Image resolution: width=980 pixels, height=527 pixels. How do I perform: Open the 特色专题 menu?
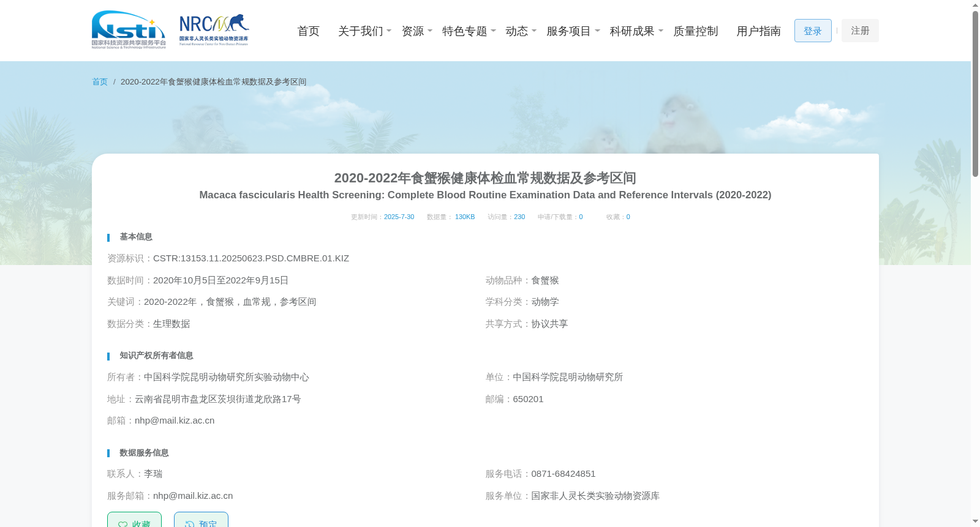tap(465, 31)
